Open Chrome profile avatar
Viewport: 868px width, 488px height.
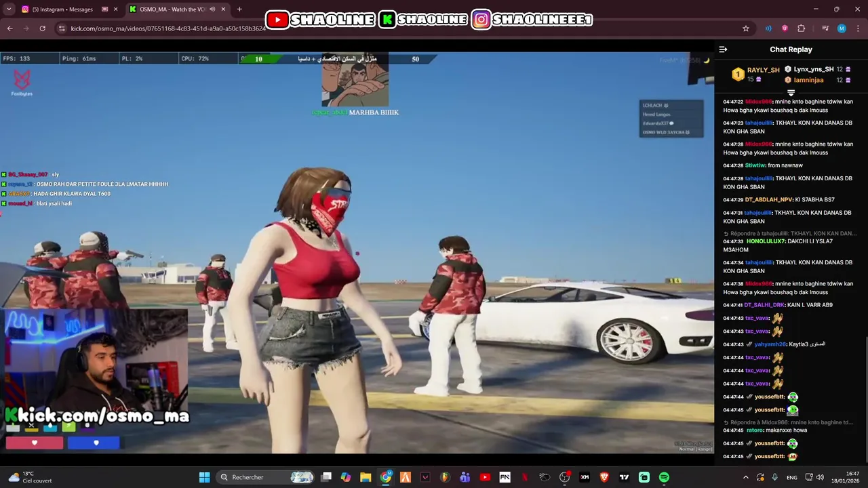coord(842,28)
